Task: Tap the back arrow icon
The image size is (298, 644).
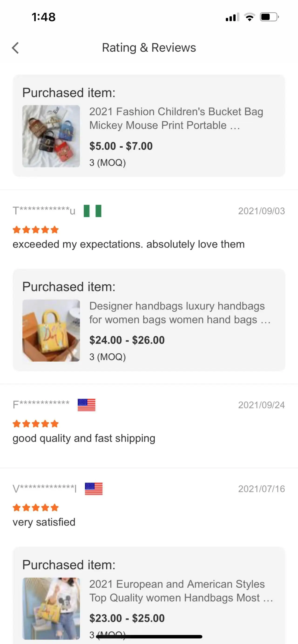Action: (16, 48)
